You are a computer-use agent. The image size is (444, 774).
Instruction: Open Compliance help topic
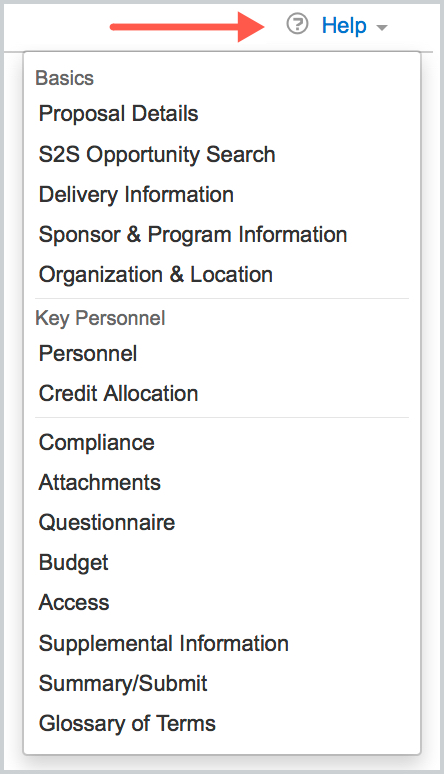(x=97, y=442)
